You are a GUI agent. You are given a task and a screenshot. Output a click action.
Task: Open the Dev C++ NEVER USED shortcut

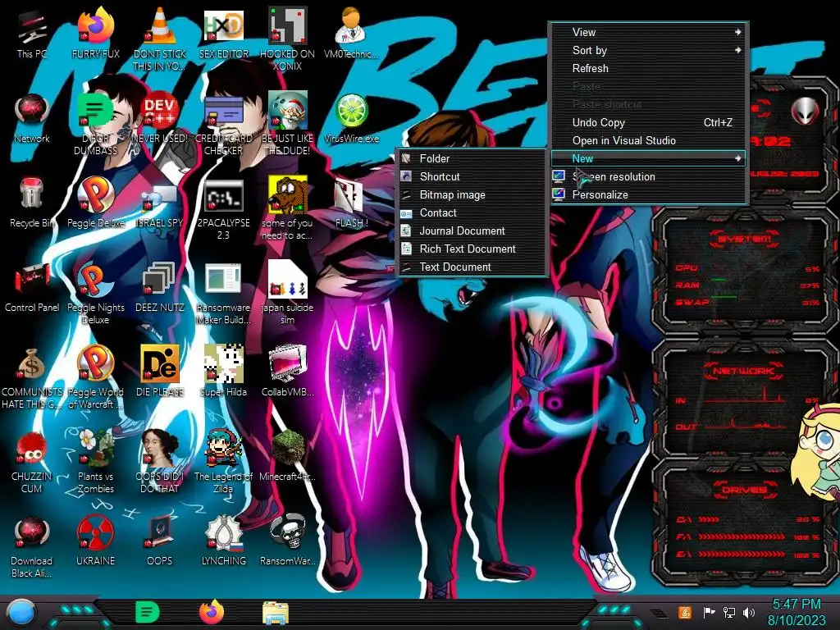pos(159,118)
